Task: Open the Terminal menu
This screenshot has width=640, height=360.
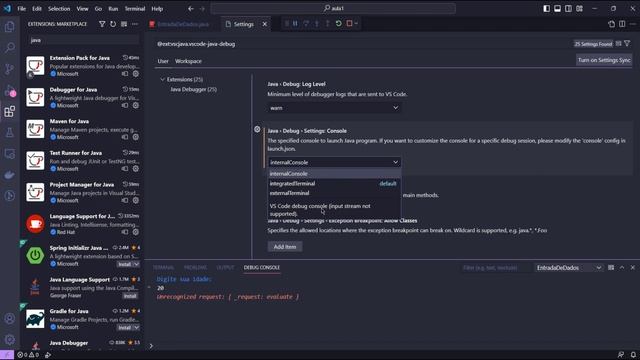Action: 135,9
